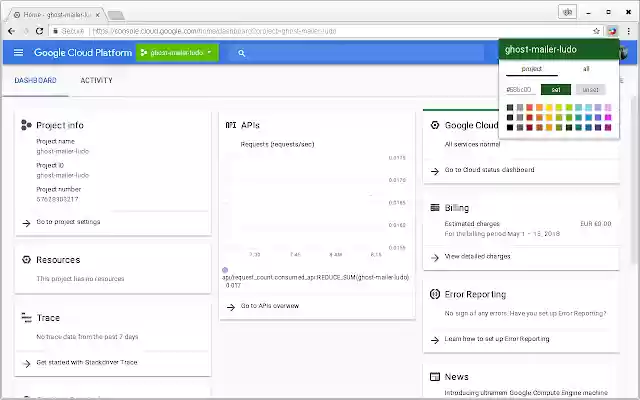Image resolution: width=640 pixels, height=400 pixels.
Task: Click the arrow beside Go to project settings
Action: pyautogui.click(x=26, y=223)
